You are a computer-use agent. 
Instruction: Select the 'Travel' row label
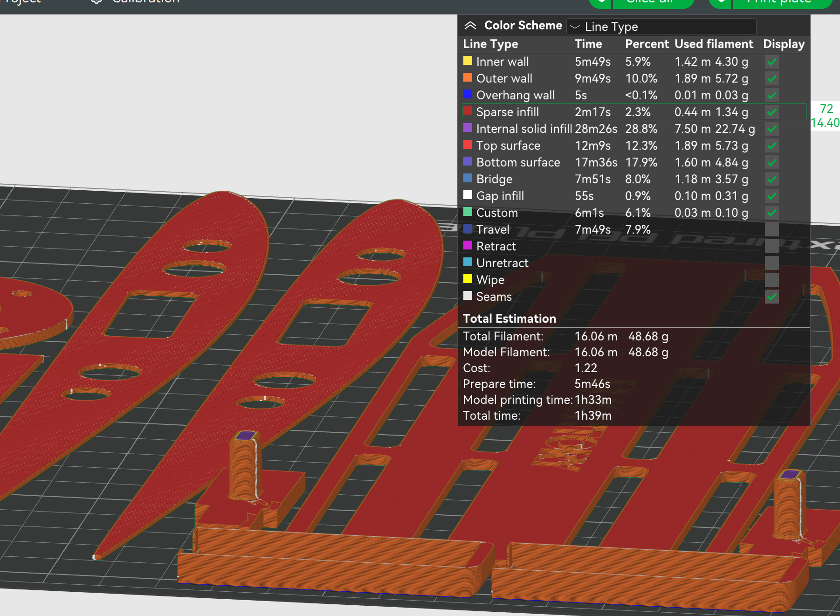pyautogui.click(x=493, y=229)
